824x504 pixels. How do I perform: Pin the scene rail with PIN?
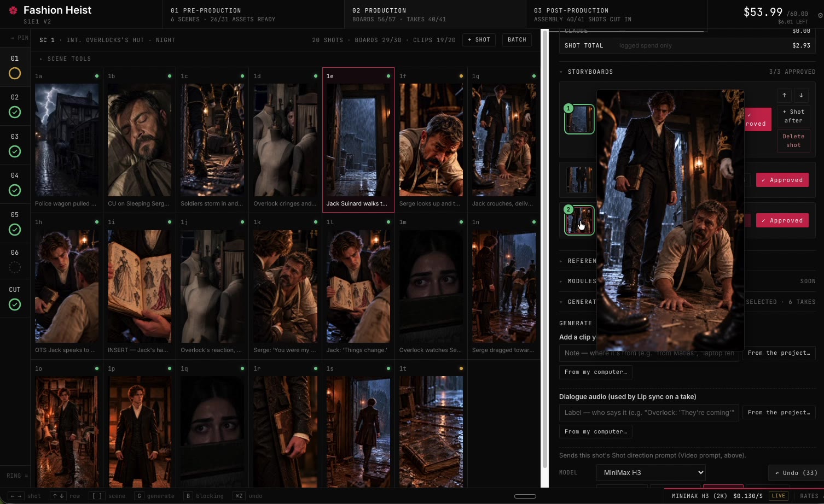20,38
